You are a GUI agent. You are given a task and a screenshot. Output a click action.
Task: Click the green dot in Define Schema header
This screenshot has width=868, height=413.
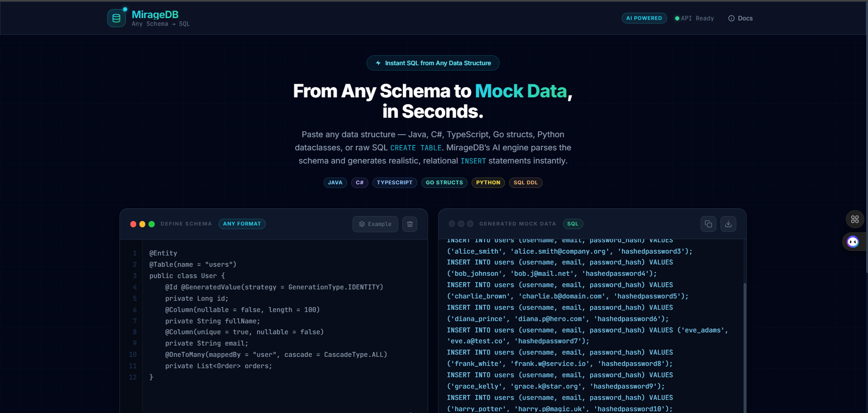click(152, 224)
